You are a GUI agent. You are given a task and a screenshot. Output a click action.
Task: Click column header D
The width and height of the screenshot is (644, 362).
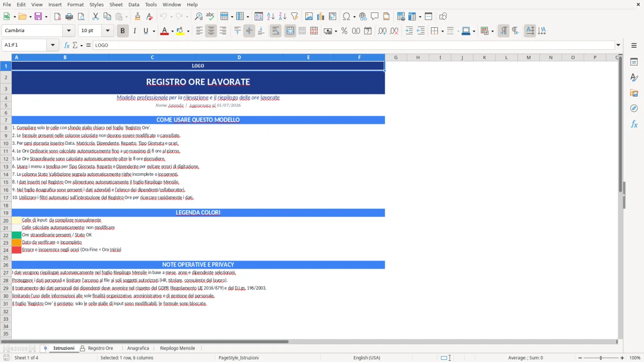click(x=239, y=57)
